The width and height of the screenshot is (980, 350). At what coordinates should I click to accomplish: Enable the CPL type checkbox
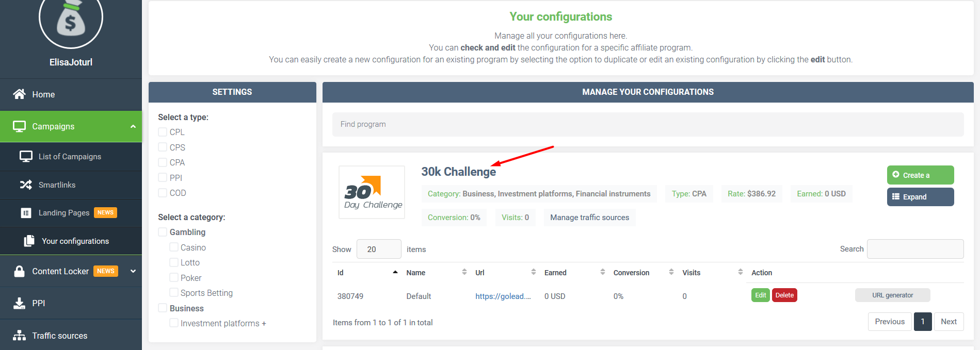[x=163, y=132]
